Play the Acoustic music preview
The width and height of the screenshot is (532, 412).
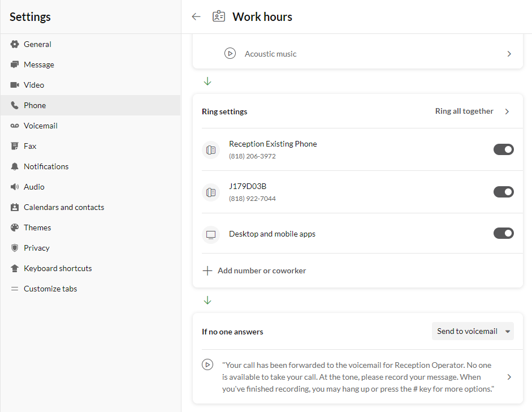coord(230,54)
